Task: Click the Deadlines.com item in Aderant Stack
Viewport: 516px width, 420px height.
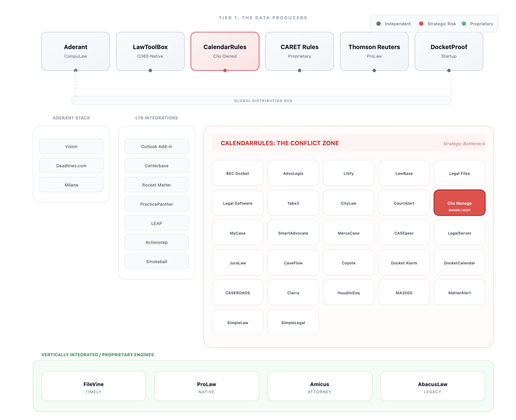Action: click(71, 165)
